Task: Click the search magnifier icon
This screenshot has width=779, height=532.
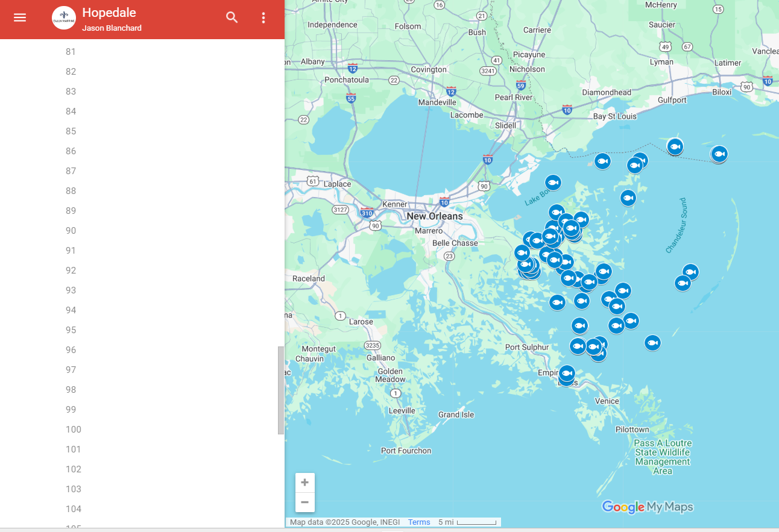Action: 232,17
